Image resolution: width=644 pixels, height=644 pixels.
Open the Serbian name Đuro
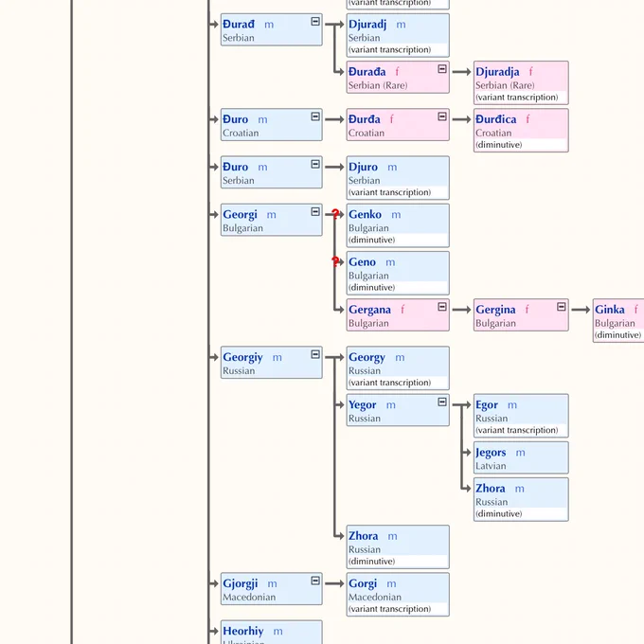[x=235, y=168]
